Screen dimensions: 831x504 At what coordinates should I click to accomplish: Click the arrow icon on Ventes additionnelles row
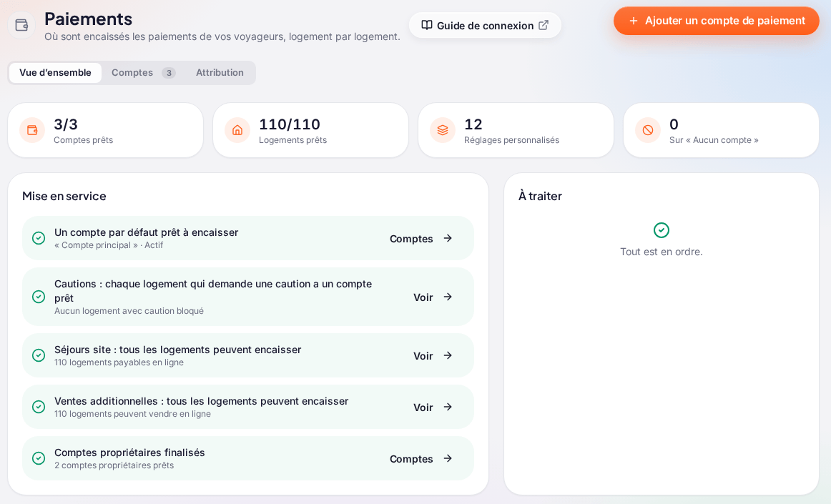(448, 407)
